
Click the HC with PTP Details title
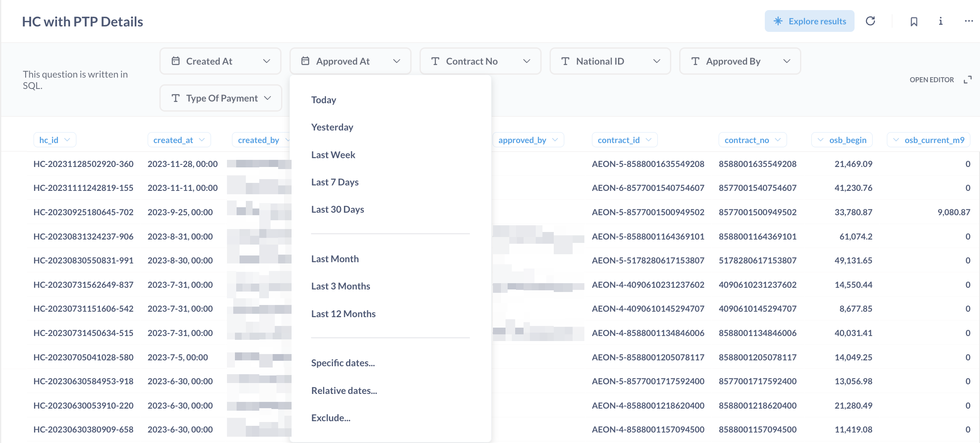coord(83,22)
